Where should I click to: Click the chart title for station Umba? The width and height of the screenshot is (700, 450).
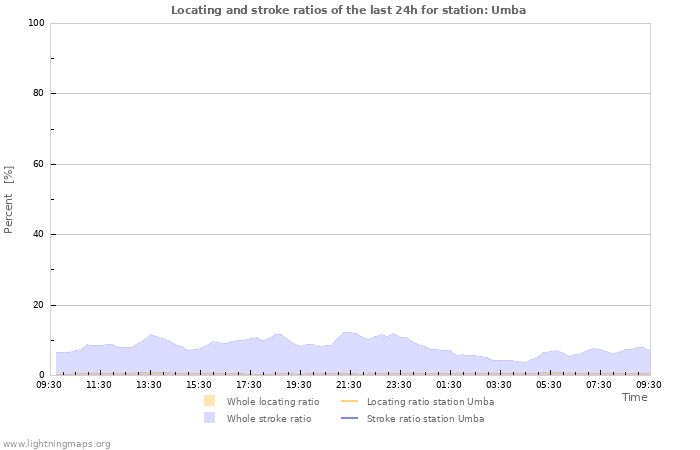coord(348,10)
